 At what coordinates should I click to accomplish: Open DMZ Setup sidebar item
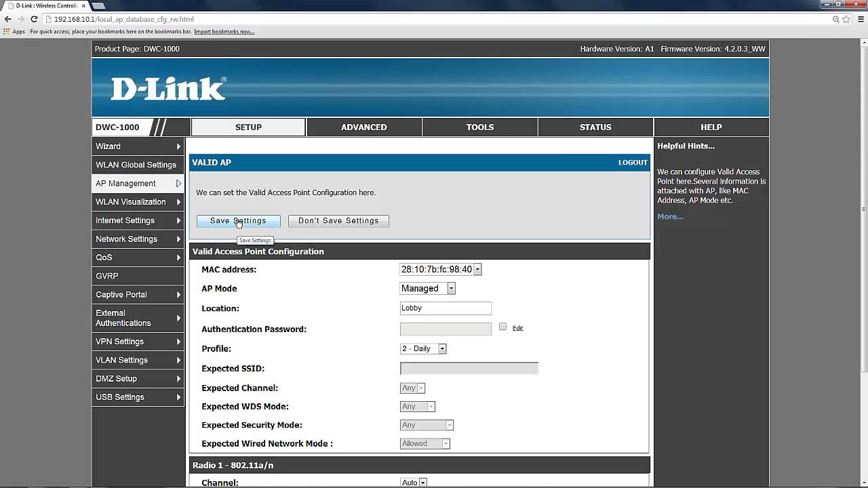[138, 378]
